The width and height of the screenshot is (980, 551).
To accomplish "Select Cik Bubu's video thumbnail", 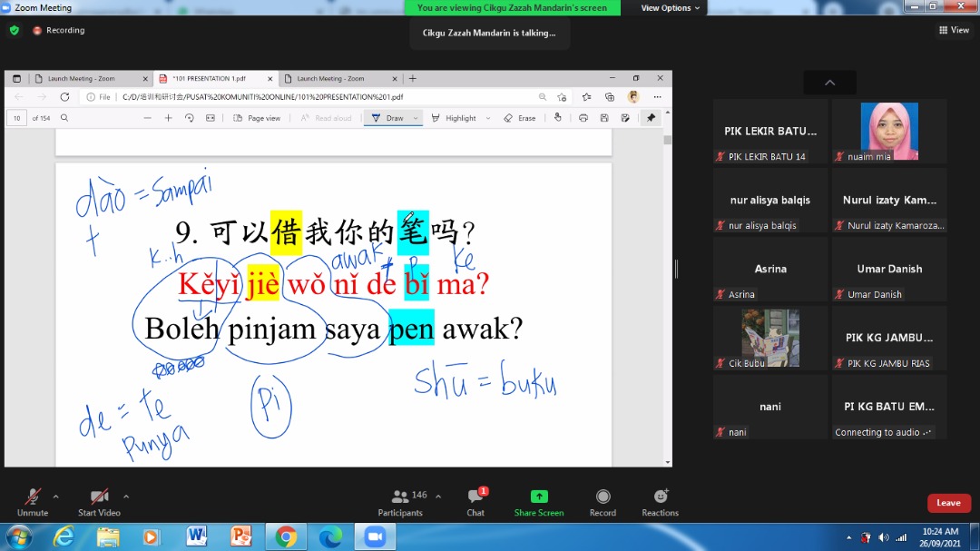I will click(770, 338).
